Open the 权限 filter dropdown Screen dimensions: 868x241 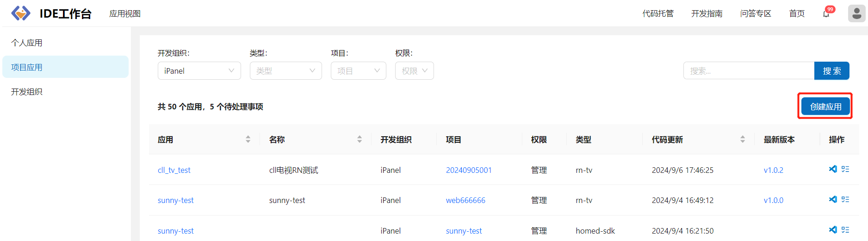coord(414,71)
